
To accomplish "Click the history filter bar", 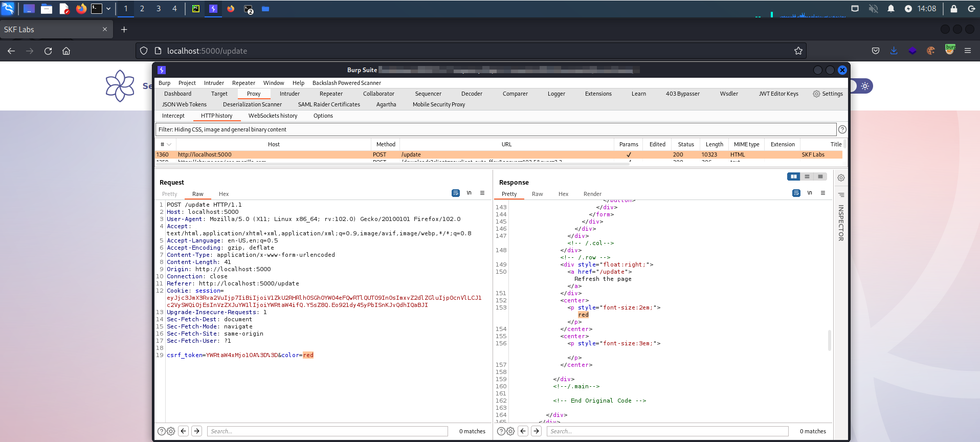I will tap(495, 129).
